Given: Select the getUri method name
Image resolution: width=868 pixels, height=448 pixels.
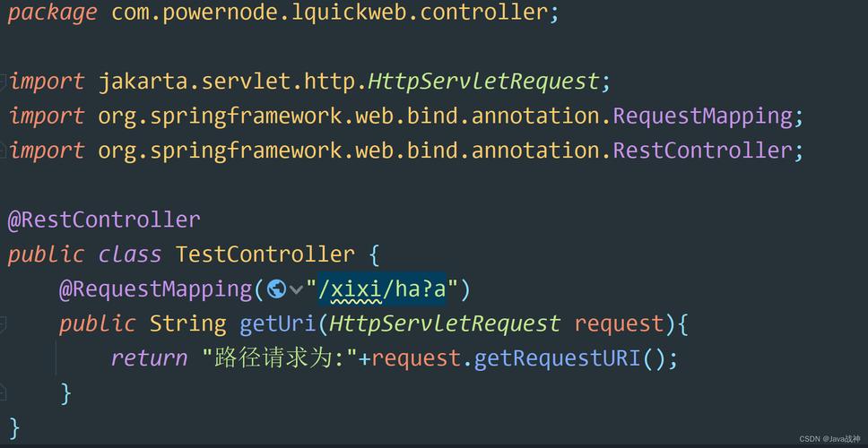Looking at the screenshot, I should click(278, 323).
